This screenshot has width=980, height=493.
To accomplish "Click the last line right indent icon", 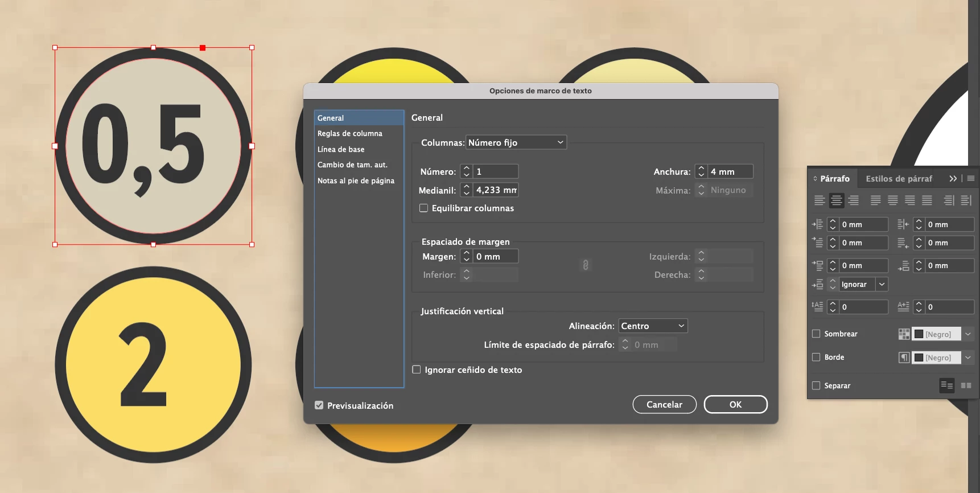I will pos(903,243).
